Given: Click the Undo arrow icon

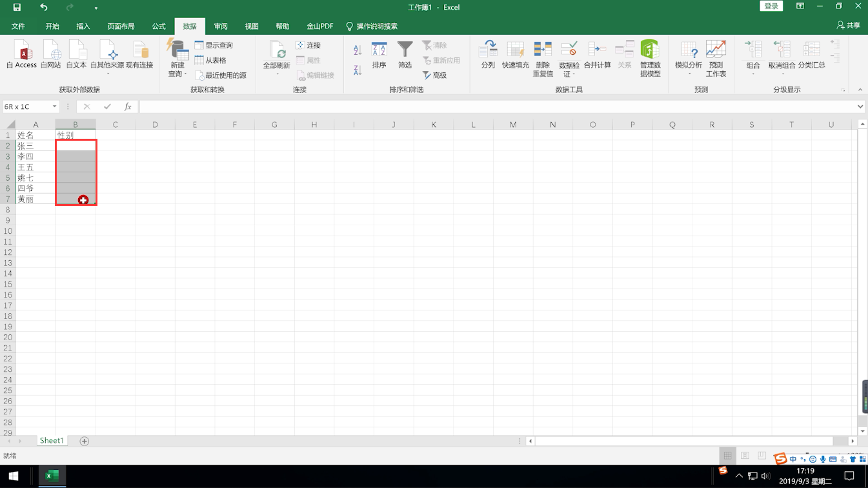Looking at the screenshot, I should pos(43,7).
